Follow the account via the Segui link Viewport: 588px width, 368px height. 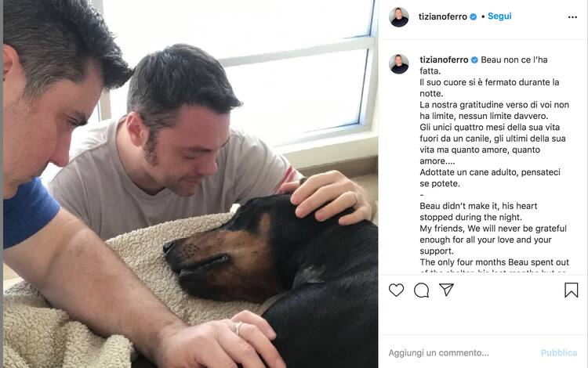[499, 16]
